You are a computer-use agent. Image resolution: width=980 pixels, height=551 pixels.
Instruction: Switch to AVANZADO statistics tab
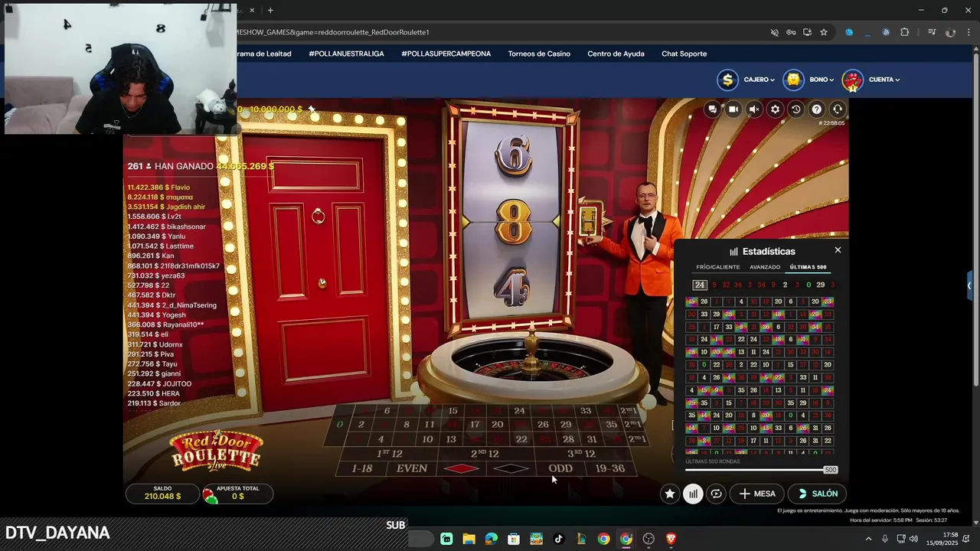tap(765, 267)
